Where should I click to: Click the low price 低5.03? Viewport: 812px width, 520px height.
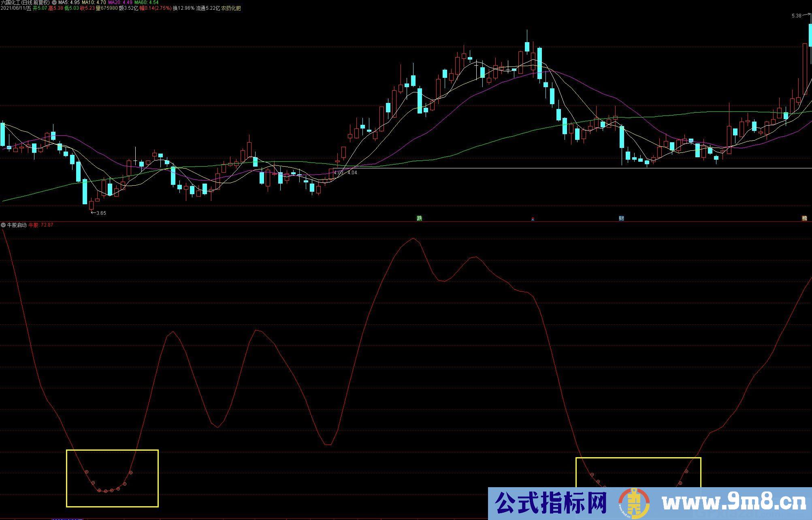[x=72, y=8]
